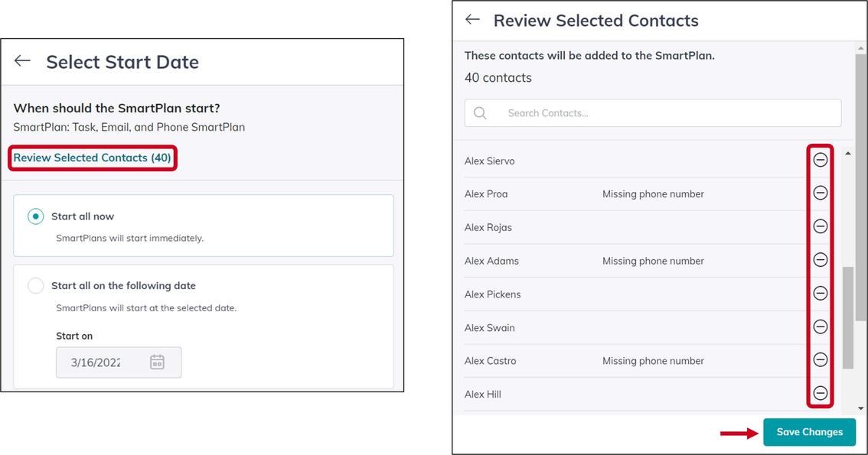The height and width of the screenshot is (455, 868).
Task: Choose Start all on the following date
Action: pyautogui.click(x=36, y=286)
